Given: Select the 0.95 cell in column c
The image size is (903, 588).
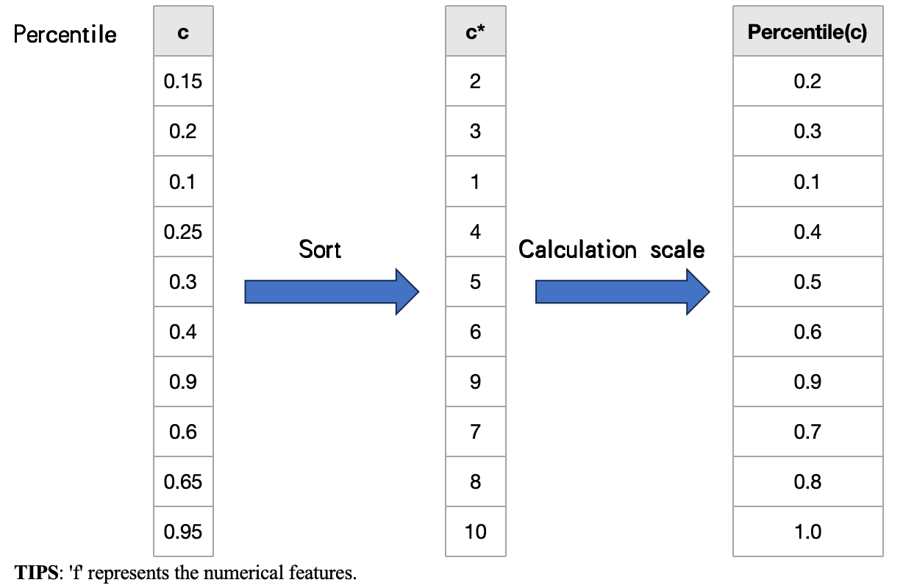Looking at the screenshot, I should click(x=183, y=531).
